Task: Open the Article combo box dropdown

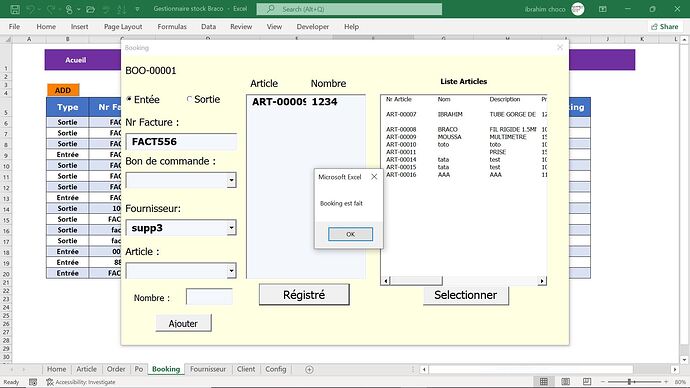Action: tap(231, 271)
